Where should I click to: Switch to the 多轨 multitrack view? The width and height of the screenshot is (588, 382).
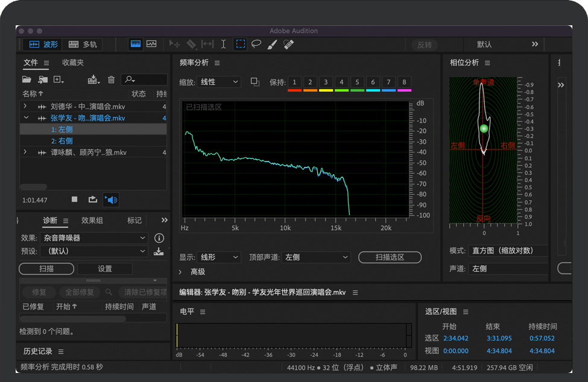[x=83, y=45]
